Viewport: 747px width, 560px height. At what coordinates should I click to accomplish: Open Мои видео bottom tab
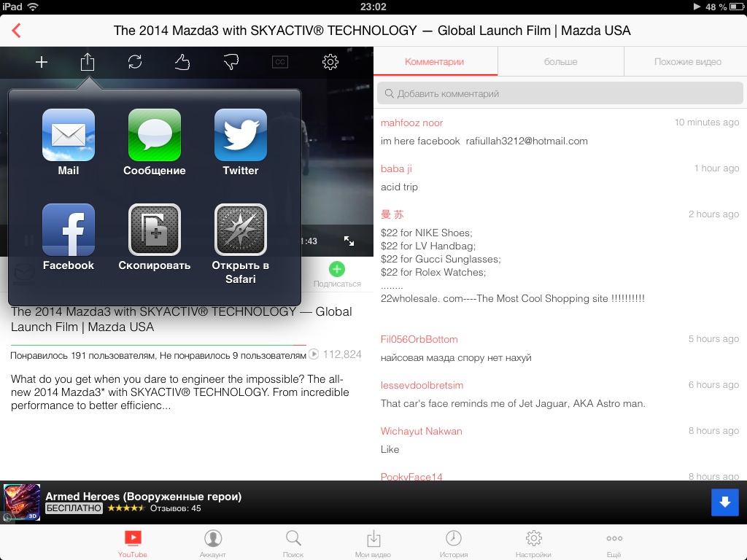coord(373,543)
